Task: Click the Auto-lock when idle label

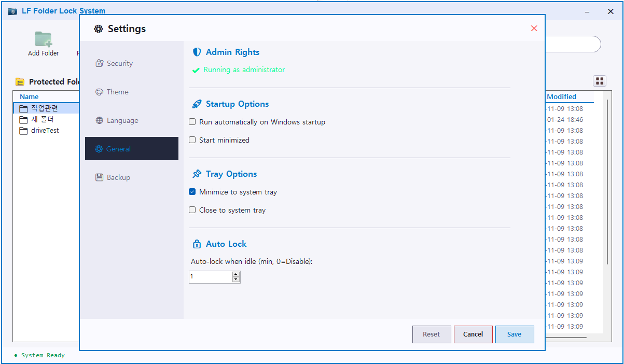Action: 252,261
